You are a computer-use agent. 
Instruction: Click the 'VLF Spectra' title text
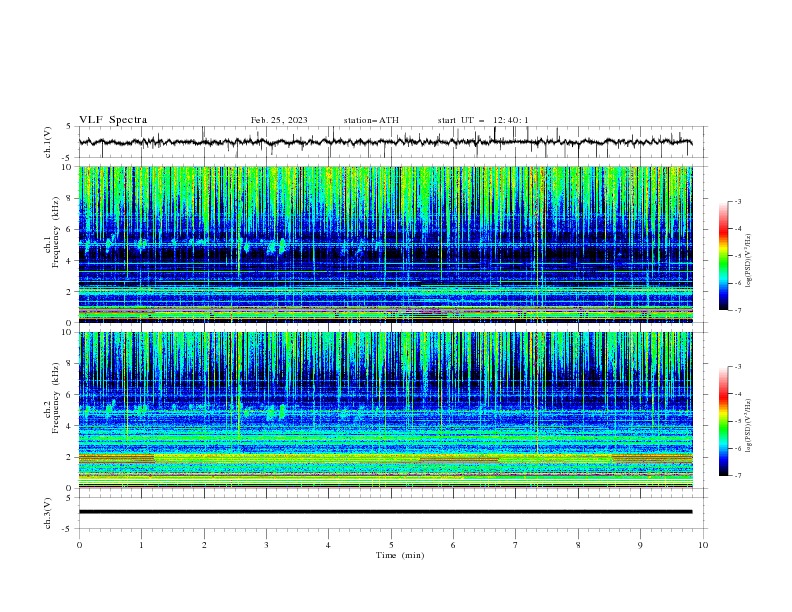(113, 120)
